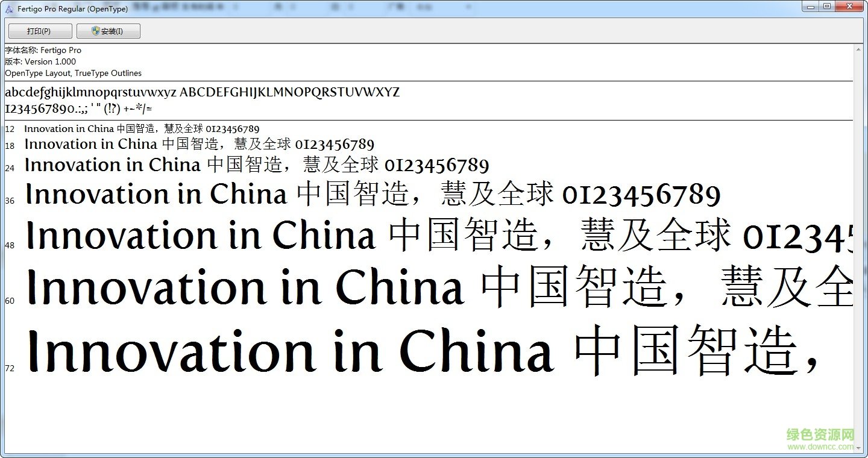Click the size label 24
The image size is (868, 458).
coord(10,168)
